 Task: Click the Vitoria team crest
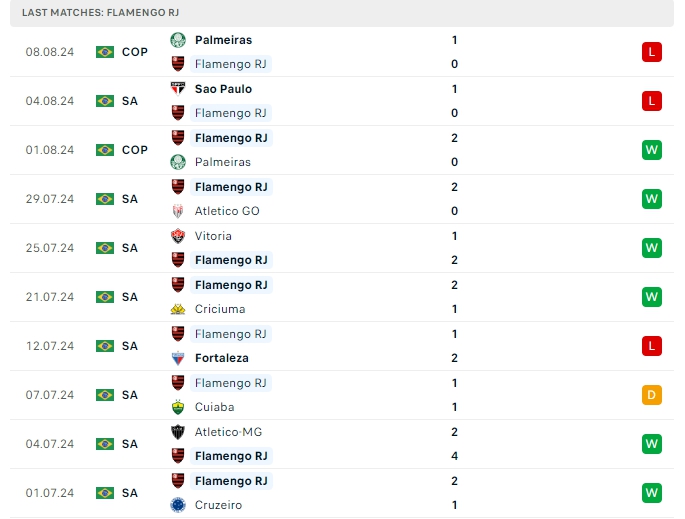[x=178, y=236]
